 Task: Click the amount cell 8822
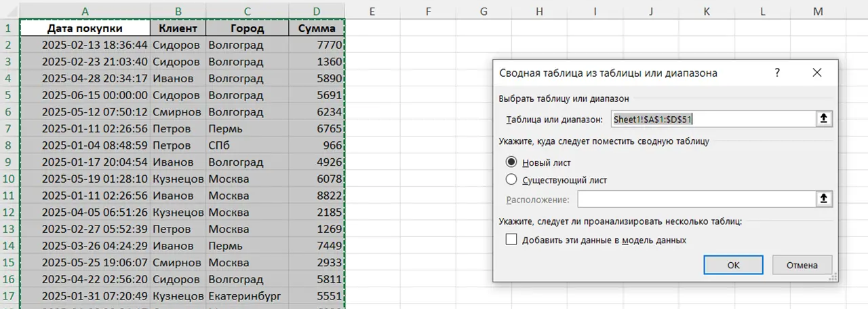point(317,196)
